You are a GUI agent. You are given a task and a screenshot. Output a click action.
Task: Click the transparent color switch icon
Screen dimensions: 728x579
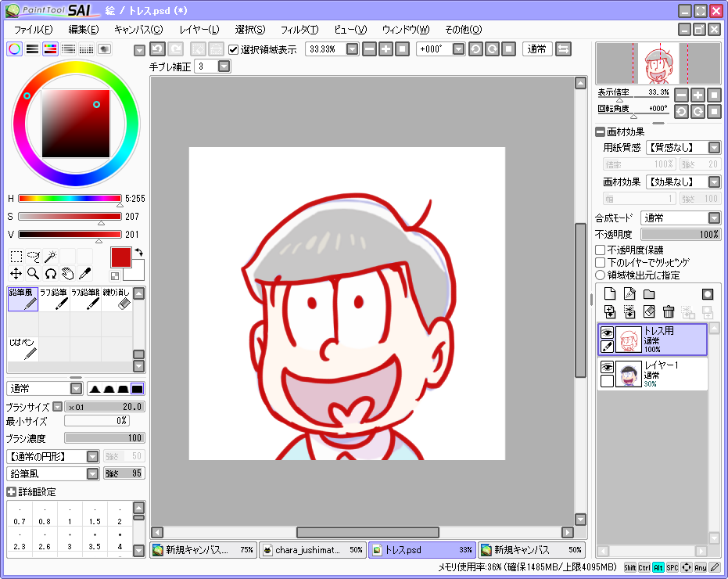(115, 276)
